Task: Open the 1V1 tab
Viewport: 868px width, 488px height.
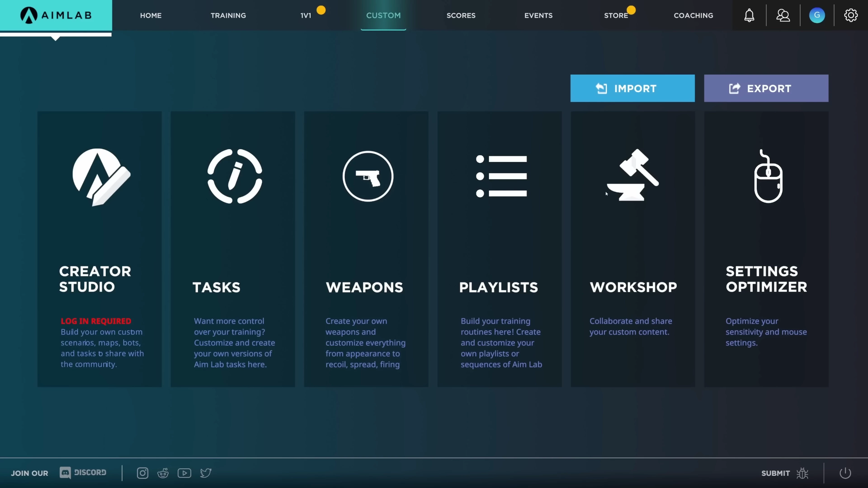Action: click(x=306, y=16)
